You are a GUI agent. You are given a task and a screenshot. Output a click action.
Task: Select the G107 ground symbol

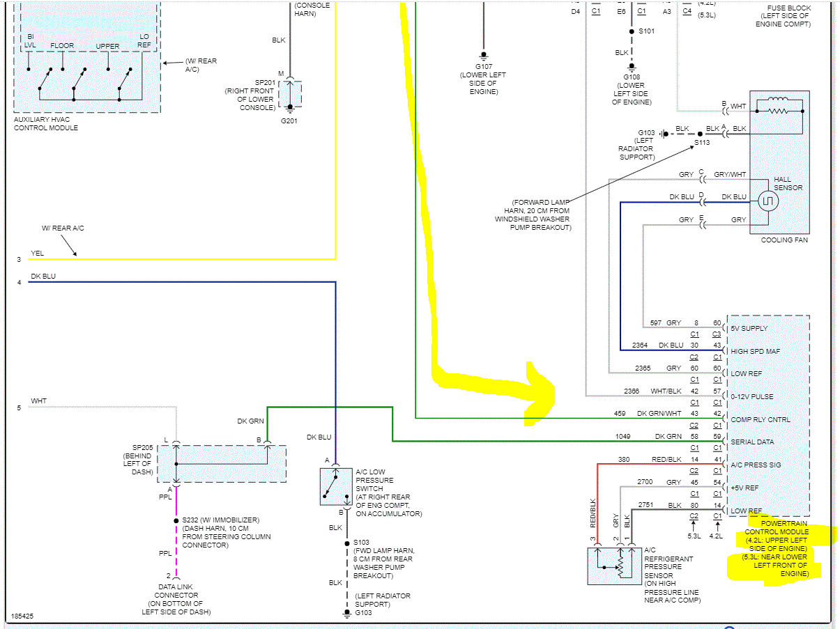pos(483,56)
